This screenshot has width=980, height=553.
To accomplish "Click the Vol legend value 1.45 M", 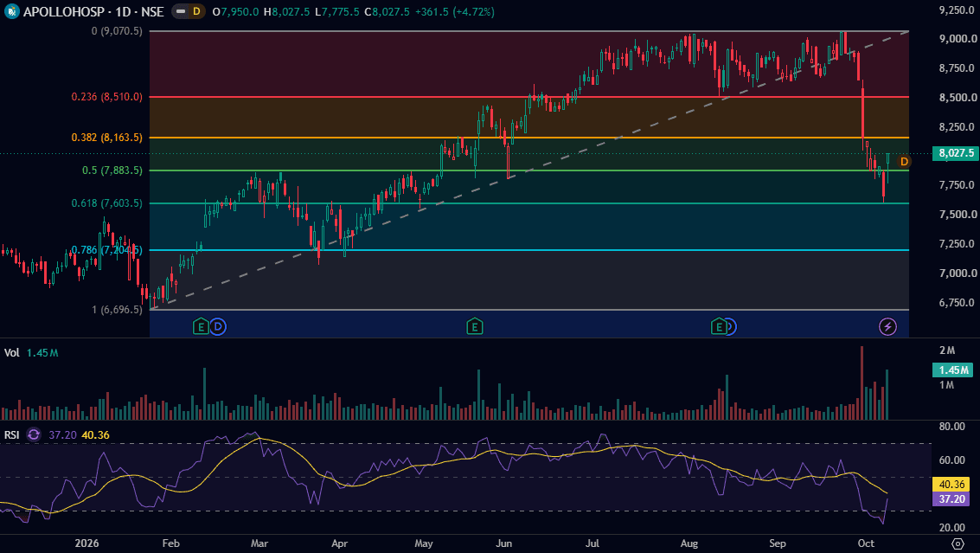I will tap(42, 353).
